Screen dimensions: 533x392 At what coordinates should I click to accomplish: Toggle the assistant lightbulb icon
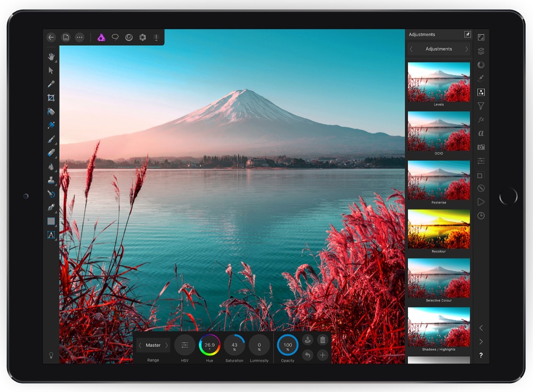(x=51, y=355)
